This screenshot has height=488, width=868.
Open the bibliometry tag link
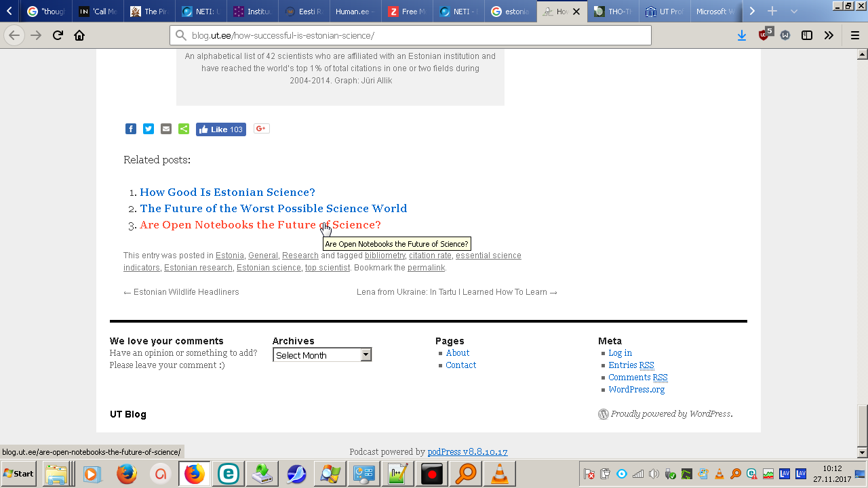384,256
